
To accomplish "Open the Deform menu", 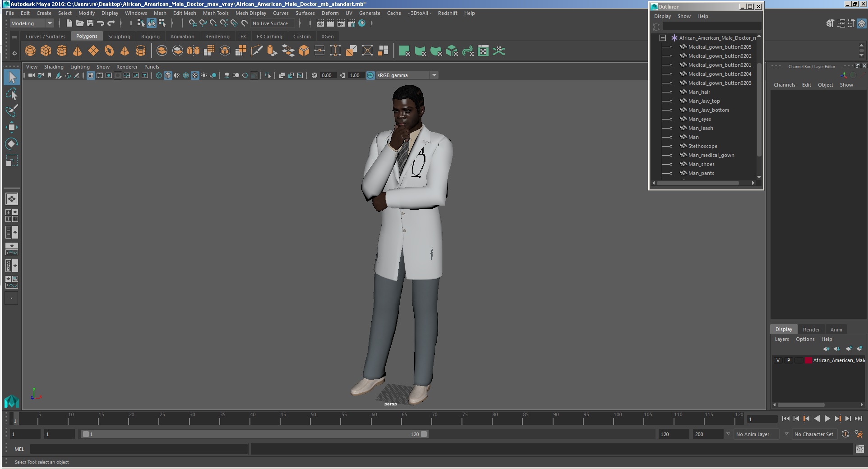I will [330, 13].
